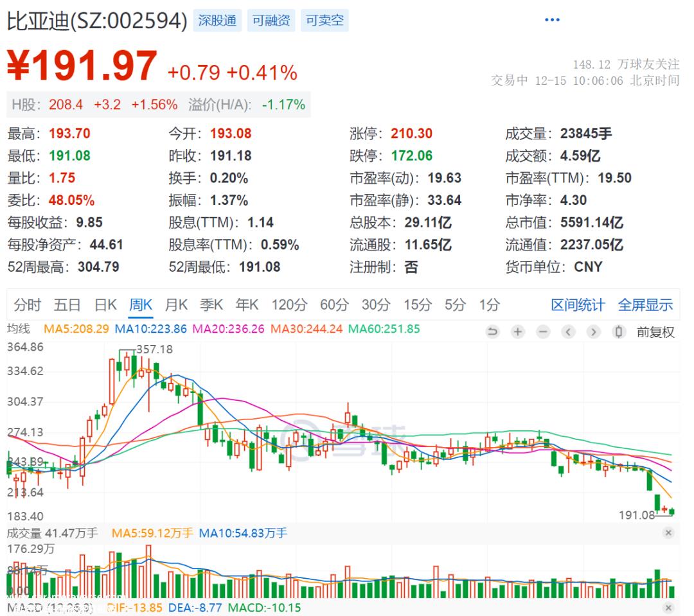Select the 60分 interval tab
The height and width of the screenshot is (616, 694).
pyautogui.click(x=335, y=304)
